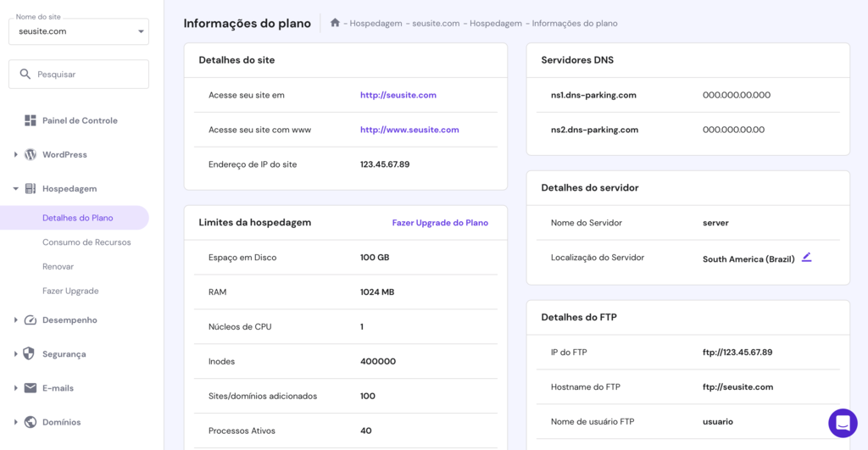Click Fazer Upgrade do Plano link
This screenshot has height=450, width=868.
[440, 223]
